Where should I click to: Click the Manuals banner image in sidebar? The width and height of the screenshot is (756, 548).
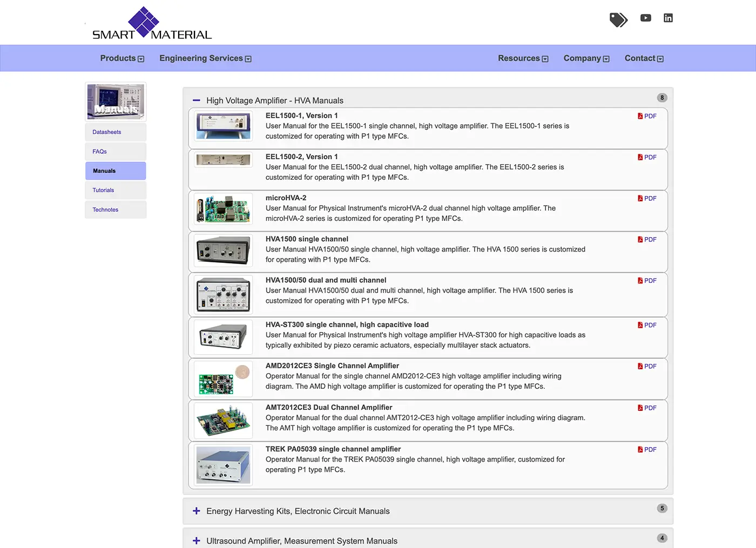[116, 102]
